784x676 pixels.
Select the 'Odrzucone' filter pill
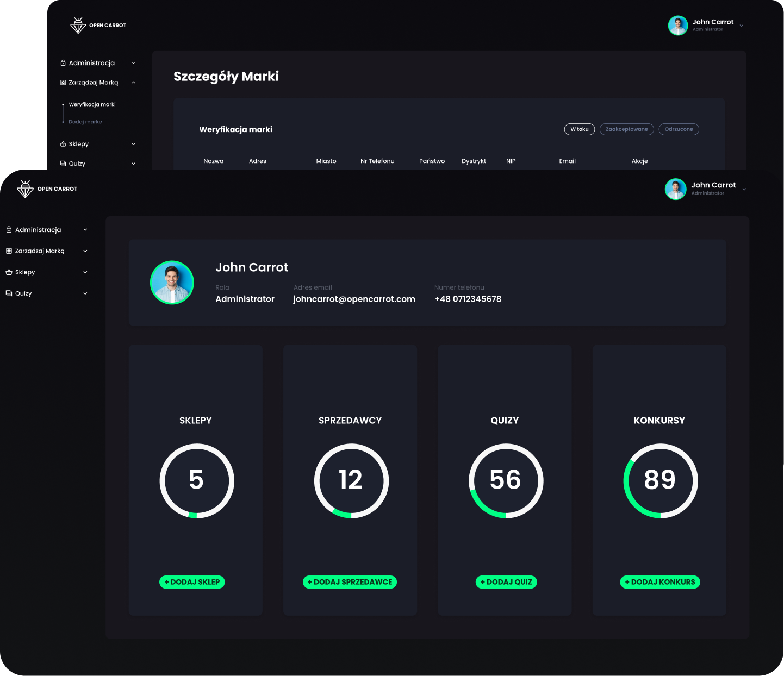tap(679, 129)
